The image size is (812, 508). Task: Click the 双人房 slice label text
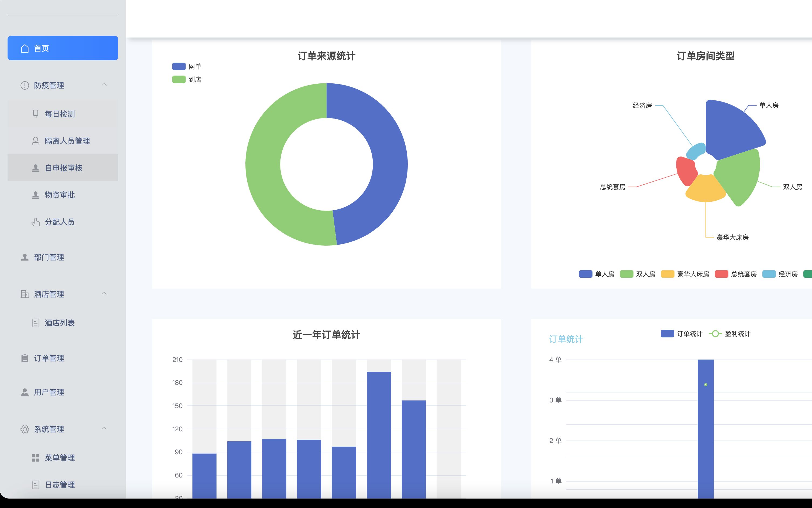click(793, 187)
